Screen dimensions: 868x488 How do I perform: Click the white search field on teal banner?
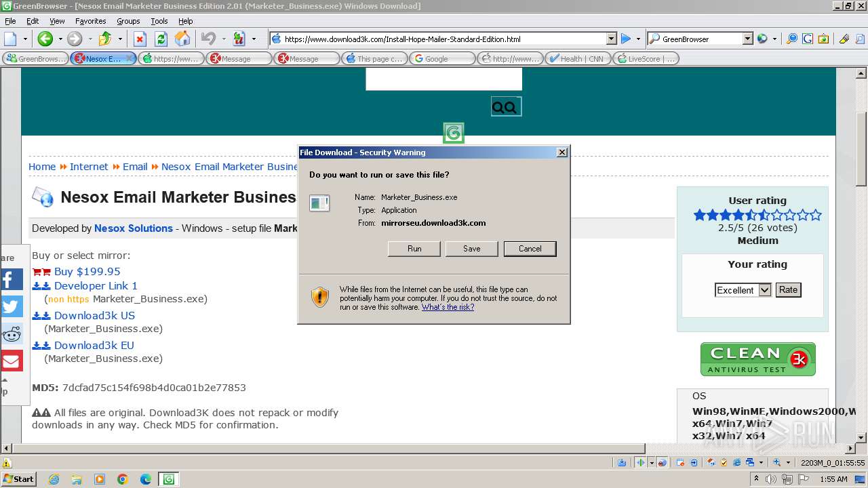(444, 79)
